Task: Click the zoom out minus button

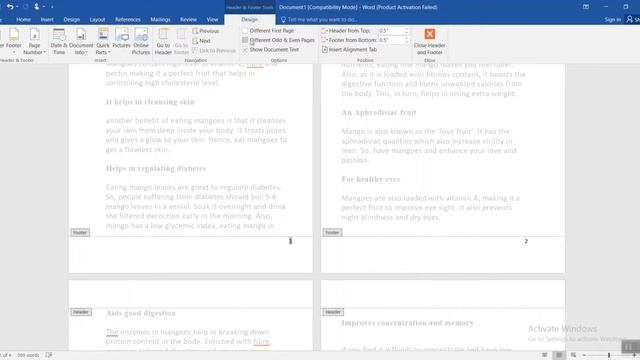Action: tap(584, 355)
